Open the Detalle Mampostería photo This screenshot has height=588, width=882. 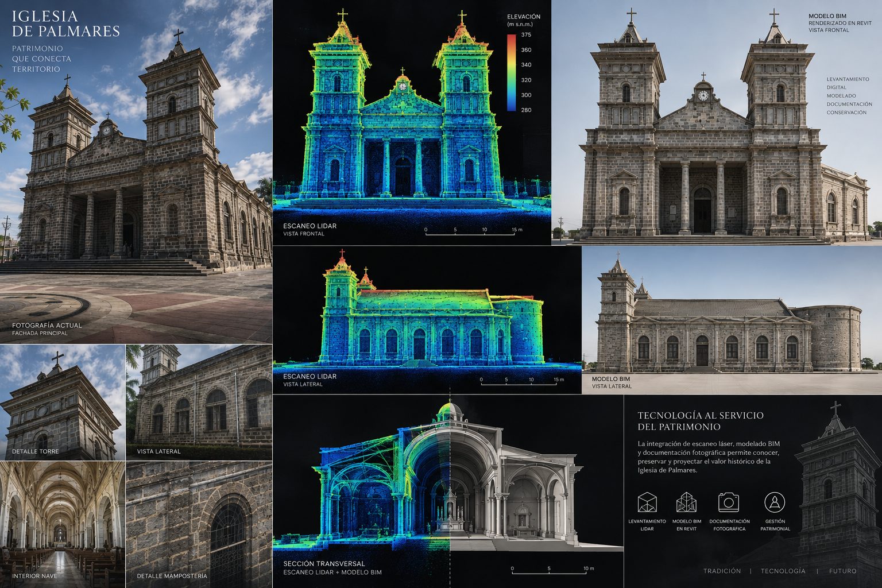[x=199, y=524]
